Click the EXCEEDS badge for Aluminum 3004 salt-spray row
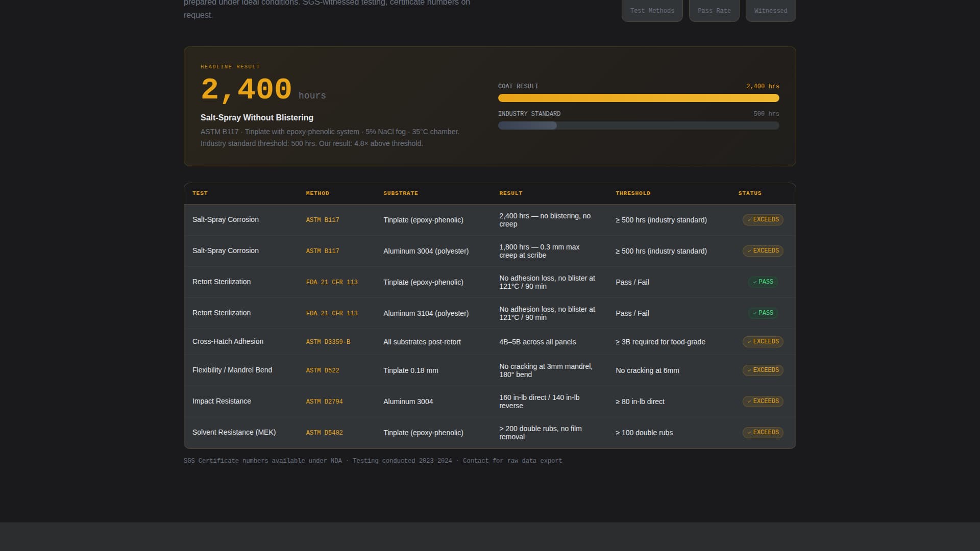 [763, 251]
